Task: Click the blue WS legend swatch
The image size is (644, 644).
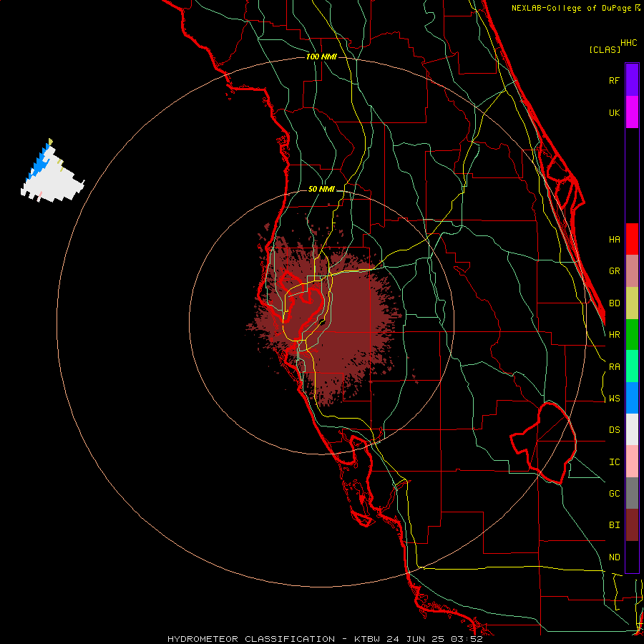Action: click(632, 398)
